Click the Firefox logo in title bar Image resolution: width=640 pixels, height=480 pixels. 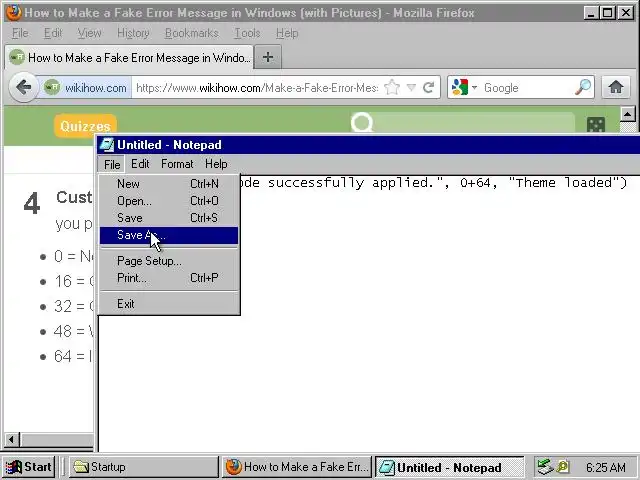click(x=13, y=13)
